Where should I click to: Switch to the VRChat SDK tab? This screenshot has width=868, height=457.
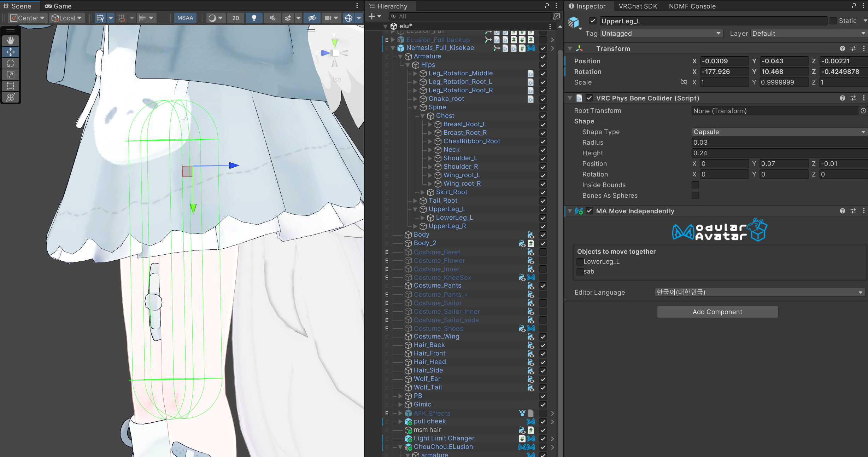(x=638, y=6)
